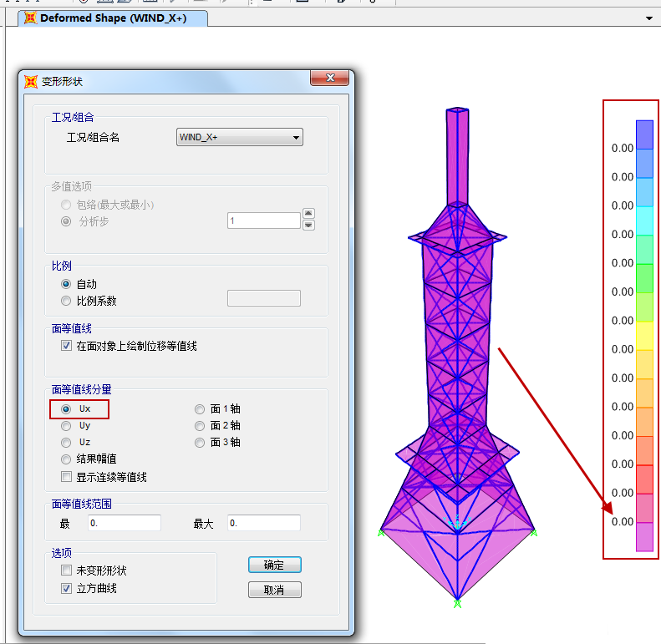Click the 取消 button
Viewport: 661px width, 644px height.
[x=274, y=590]
